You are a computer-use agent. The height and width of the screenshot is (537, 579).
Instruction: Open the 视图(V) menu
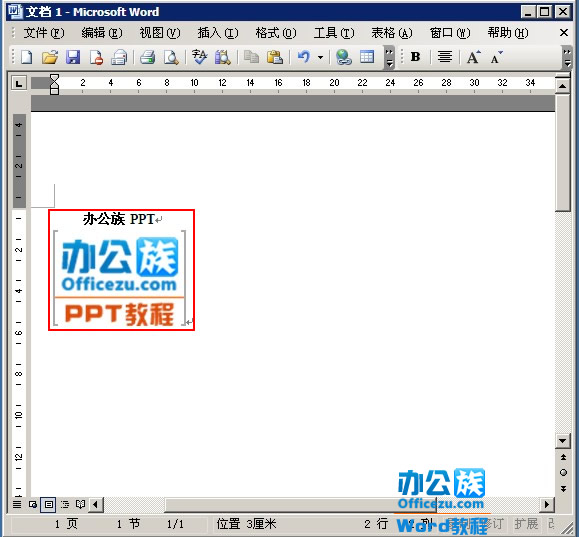(160, 33)
